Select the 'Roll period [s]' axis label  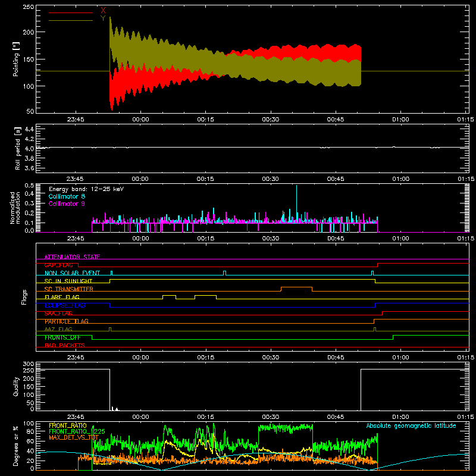pyautogui.click(x=18, y=148)
